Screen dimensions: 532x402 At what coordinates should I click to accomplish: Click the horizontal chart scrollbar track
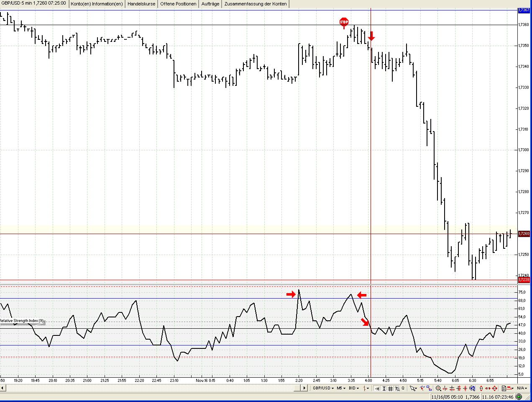coord(151,388)
